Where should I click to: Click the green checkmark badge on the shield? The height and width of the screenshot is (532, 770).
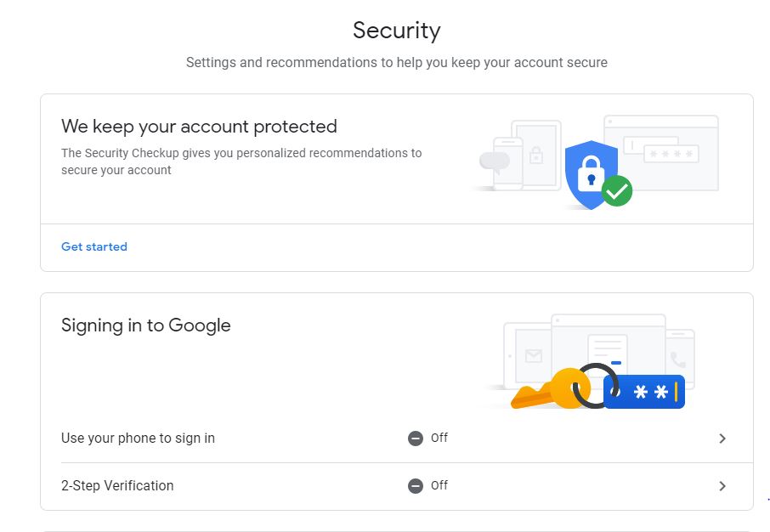click(617, 191)
